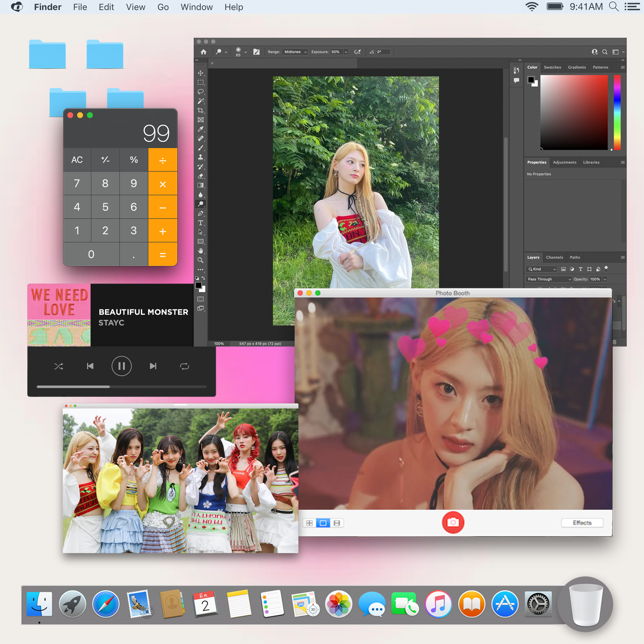The height and width of the screenshot is (644, 644).
Task: Click the rainbow hue slider strip
Action: tap(617, 112)
